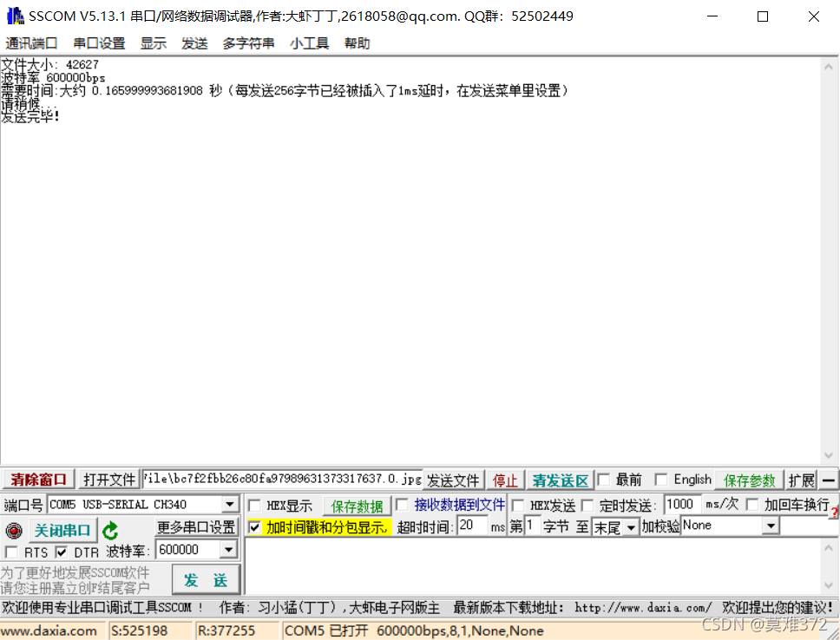Click the 停止 stop button
The height and width of the screenshot is (640, 840).
[505, 480]
